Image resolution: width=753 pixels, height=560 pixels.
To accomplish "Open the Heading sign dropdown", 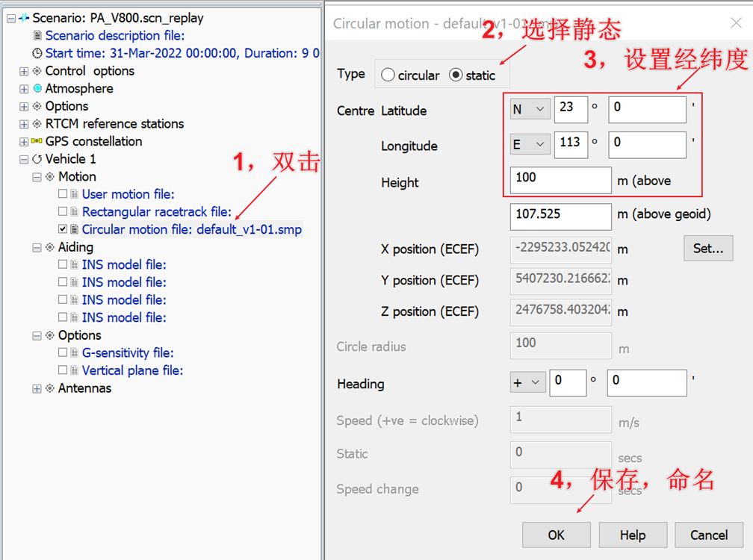I will pyautogui.click(x=527, y=383).
